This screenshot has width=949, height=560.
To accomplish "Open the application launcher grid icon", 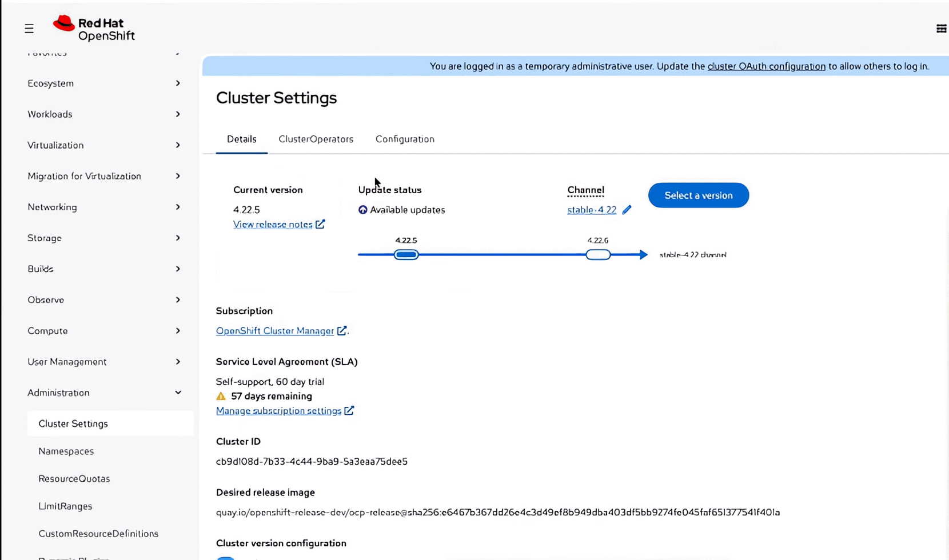I will coord(941,29).
